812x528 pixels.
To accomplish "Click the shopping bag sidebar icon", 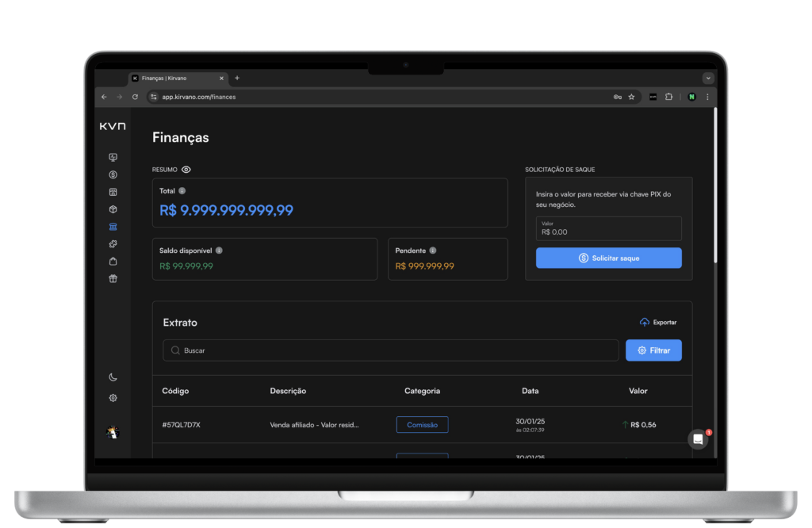I will click(113, 262).
